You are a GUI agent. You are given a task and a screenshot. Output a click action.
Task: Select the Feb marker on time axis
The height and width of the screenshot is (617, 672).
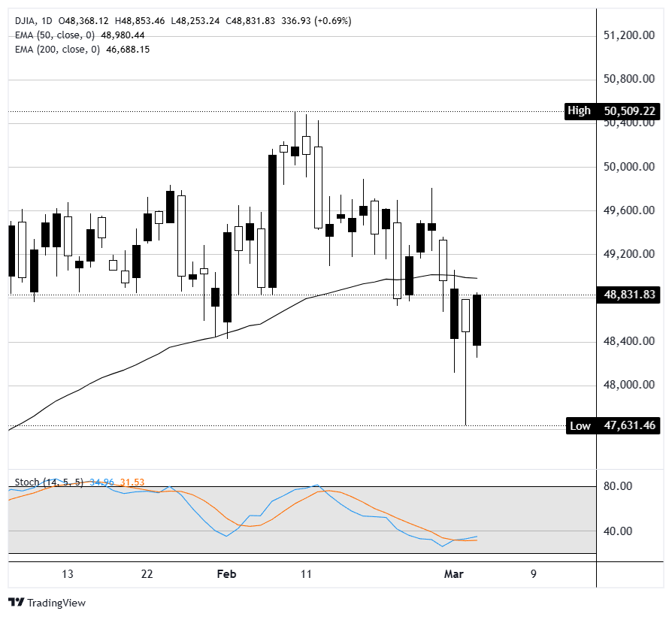point(226,574)
